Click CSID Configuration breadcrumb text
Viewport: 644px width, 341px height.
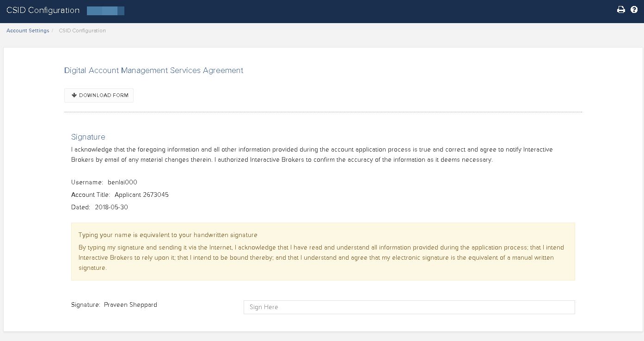coord(82,30)
